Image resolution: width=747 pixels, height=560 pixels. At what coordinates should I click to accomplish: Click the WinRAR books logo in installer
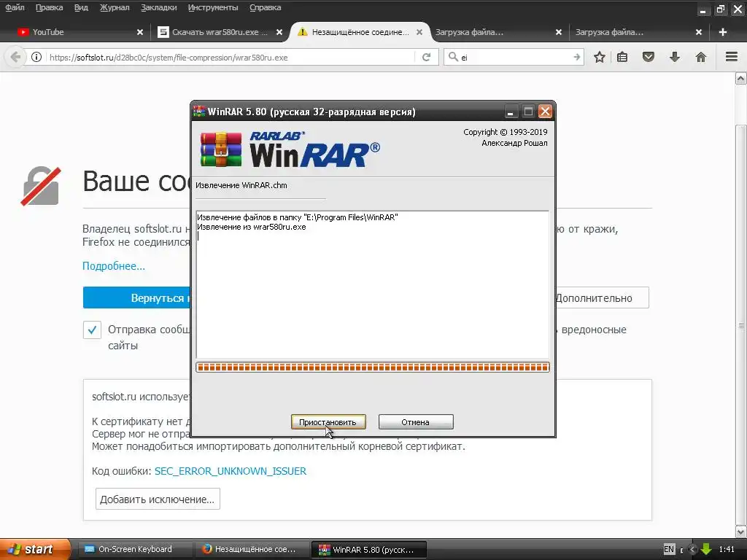tap(220, 149)
